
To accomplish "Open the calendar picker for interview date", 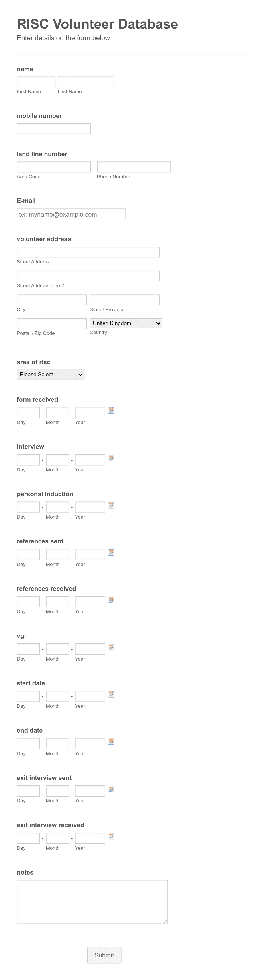I will 111,458.
